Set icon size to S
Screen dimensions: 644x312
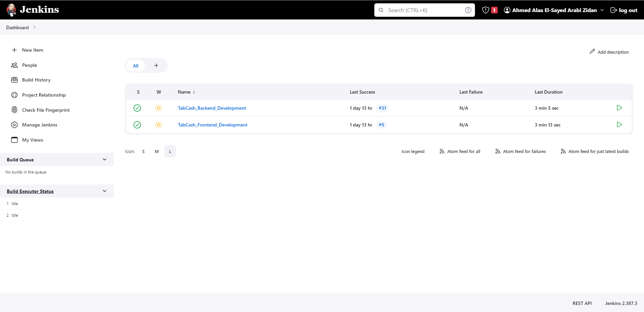(143, 151)
